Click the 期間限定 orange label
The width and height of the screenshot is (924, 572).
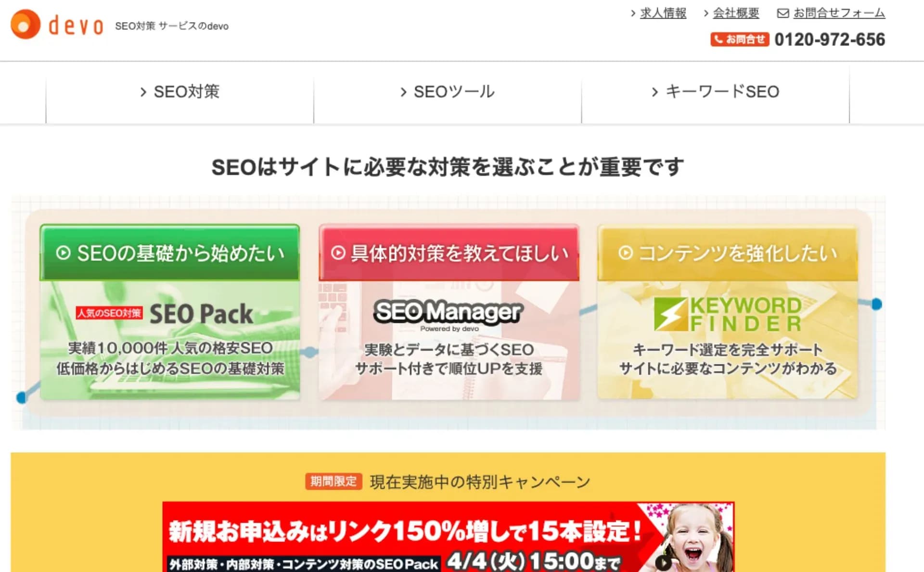pos(333,481)
